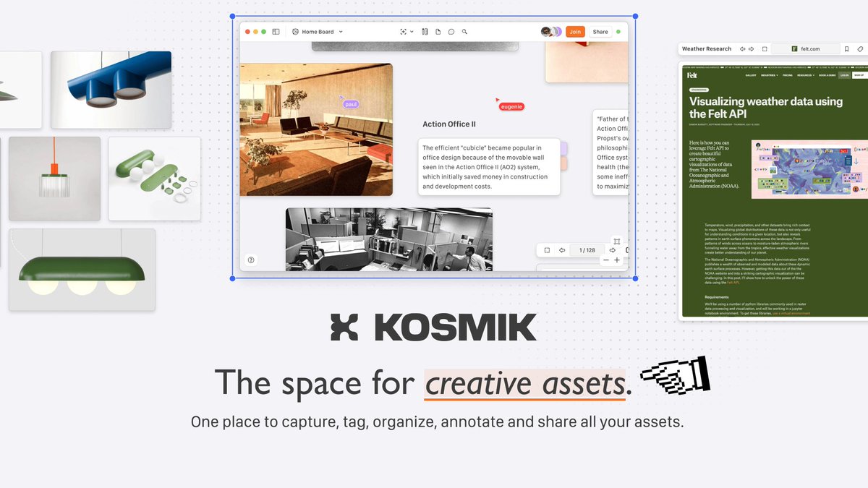The width and height of the screenshot is (868, 488).
Task: Open the comments bubble icon in the toolbar
Action: [451, 31]
